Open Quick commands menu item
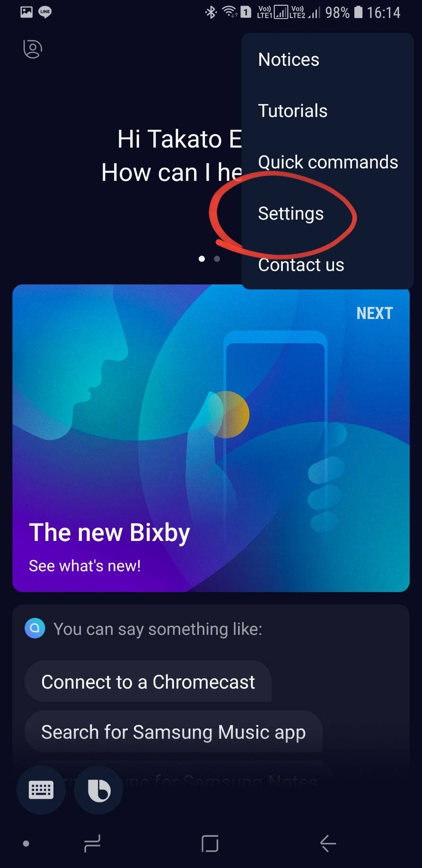 (x=327, y=162)
